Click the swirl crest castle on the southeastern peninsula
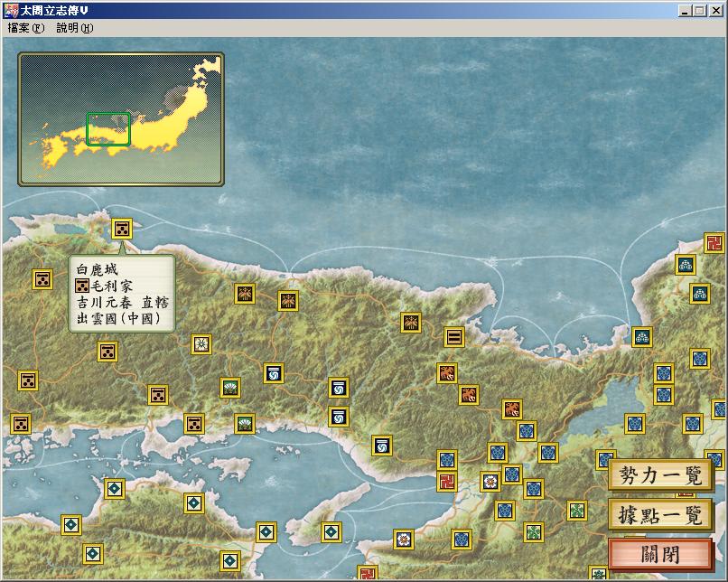Image resolution: width=728 pixels, height=582 pixels. 382,446
